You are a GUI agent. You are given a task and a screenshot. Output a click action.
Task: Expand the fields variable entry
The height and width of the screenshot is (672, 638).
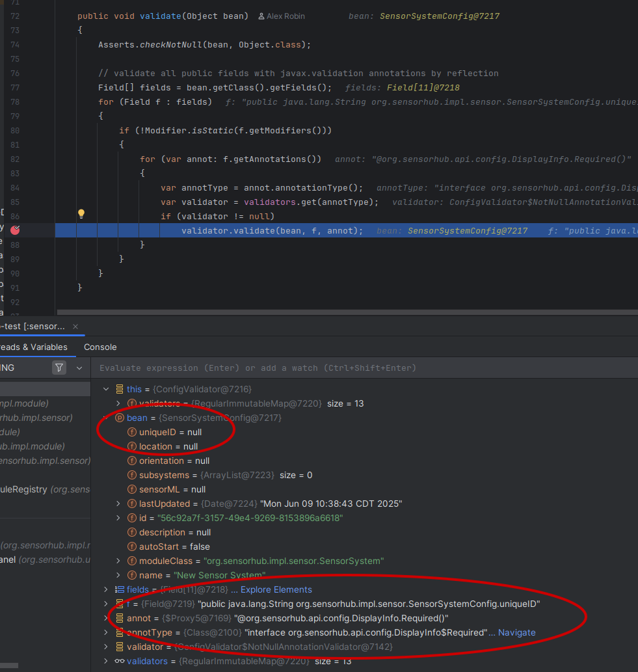tap(105, 589)
